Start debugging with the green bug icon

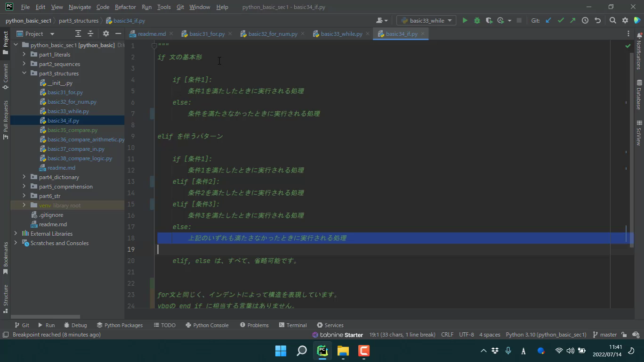477,20
